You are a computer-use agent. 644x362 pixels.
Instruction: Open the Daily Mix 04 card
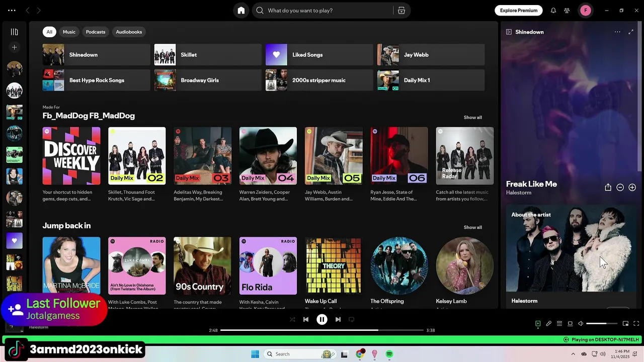[268, 165]
